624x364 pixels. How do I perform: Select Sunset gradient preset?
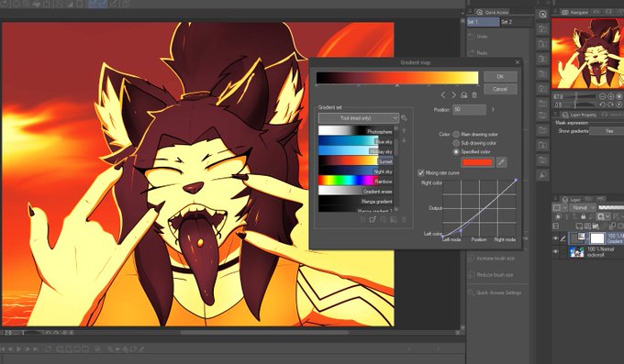pos(355,161)
